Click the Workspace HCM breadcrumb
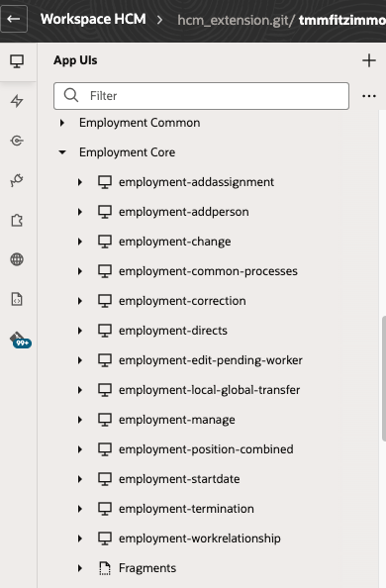 93,19
